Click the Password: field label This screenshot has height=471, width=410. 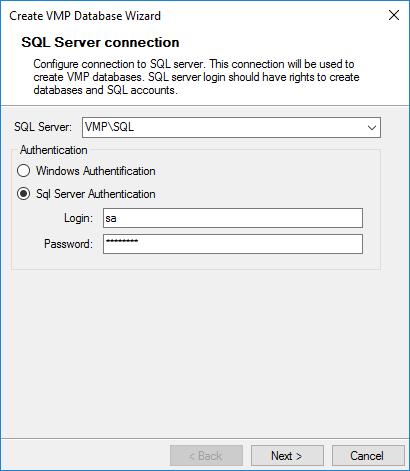[68, 244]
